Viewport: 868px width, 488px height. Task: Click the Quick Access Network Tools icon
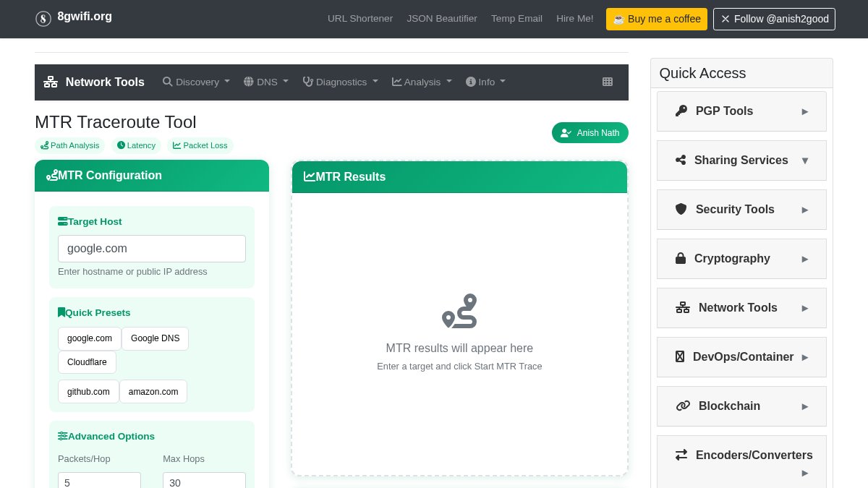pyautogui.click(x=683, y=307)
